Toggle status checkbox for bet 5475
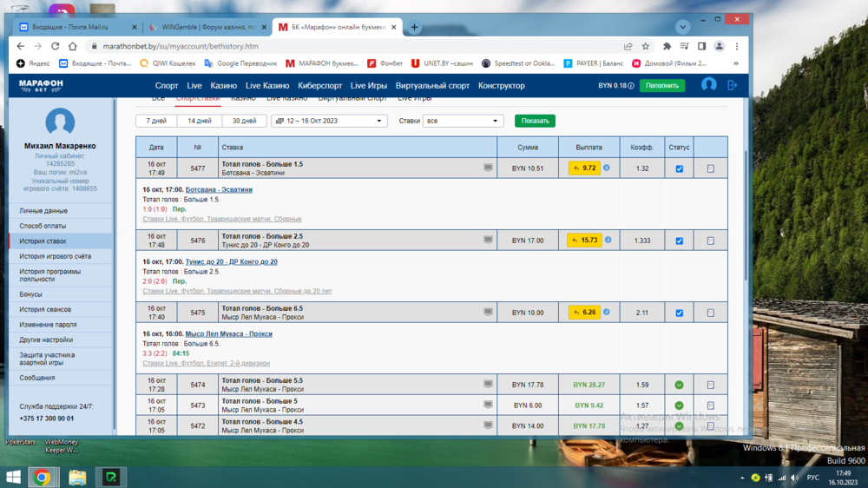The width and height of the screenshot is (868, 488). point(680,313)
